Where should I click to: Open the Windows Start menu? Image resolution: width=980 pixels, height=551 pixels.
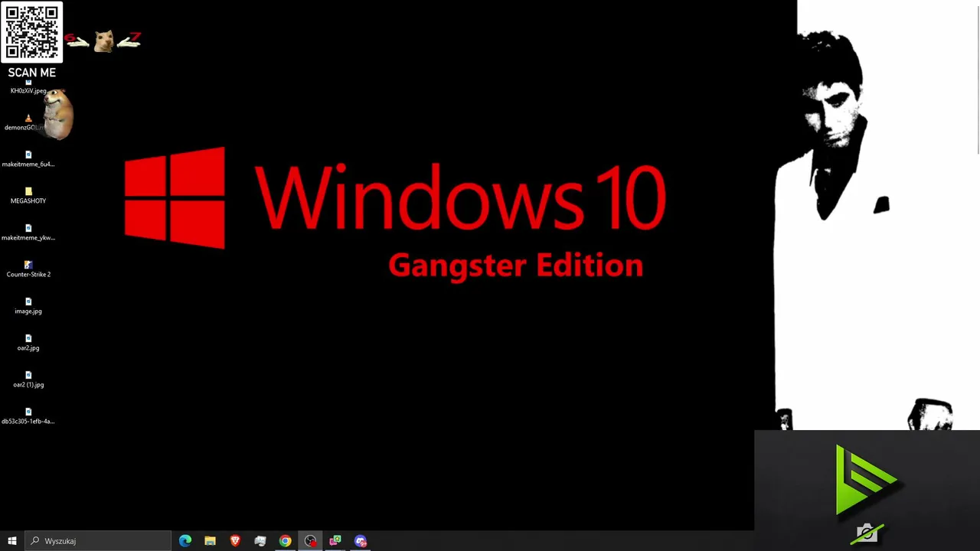[11, 541]
